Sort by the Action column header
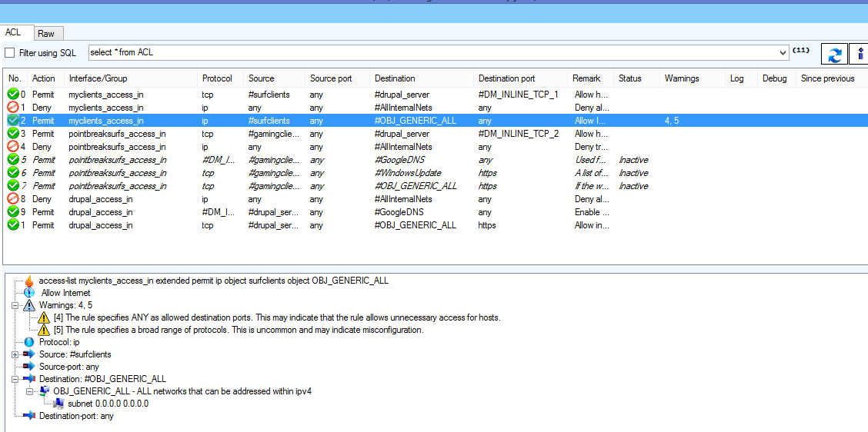 (x=45, y=78)
